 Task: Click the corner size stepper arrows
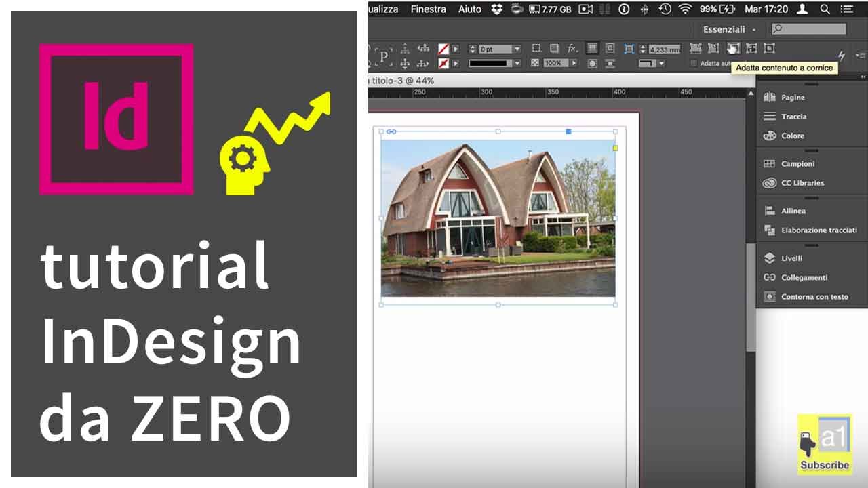pyautogui.click(x=643, y=49)
